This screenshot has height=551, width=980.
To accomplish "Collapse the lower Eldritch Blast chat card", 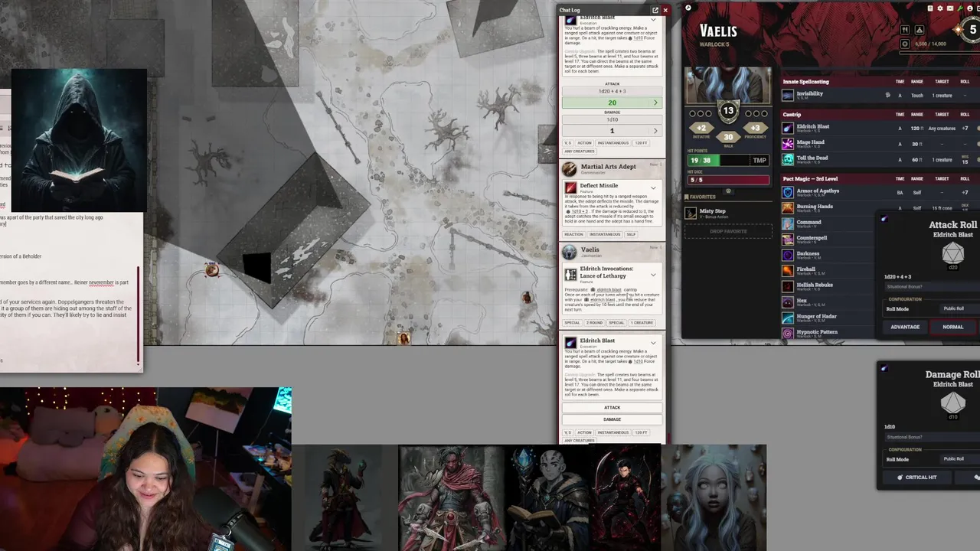I will pyautogui.click(x=653, y=343).
